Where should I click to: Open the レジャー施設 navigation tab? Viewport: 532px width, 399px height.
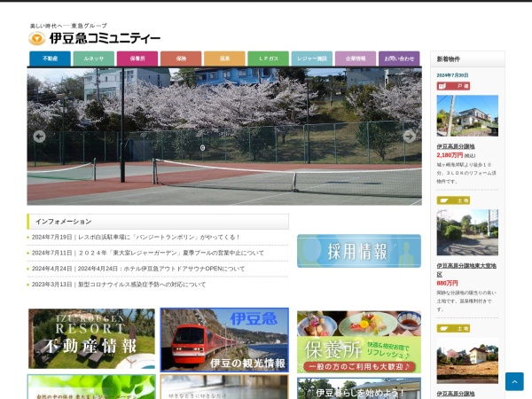point(312,59)
